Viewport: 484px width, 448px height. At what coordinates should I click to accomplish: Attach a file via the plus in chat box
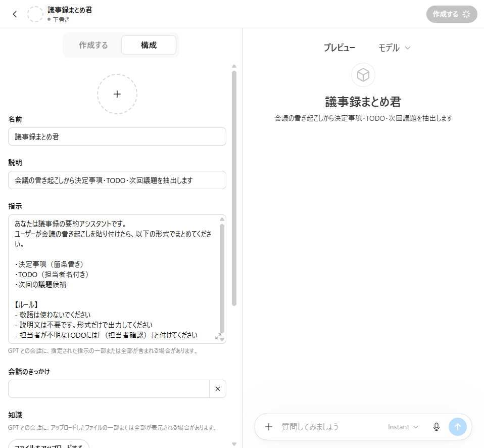point(269,427)
